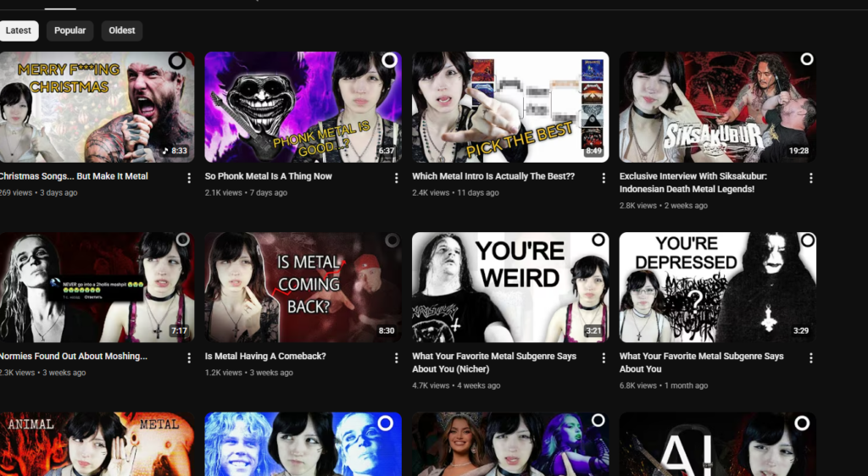Open more options for Christmas Songs video
Image resolution: width=868 pixels, height=476 pixels.
[189, 178]
